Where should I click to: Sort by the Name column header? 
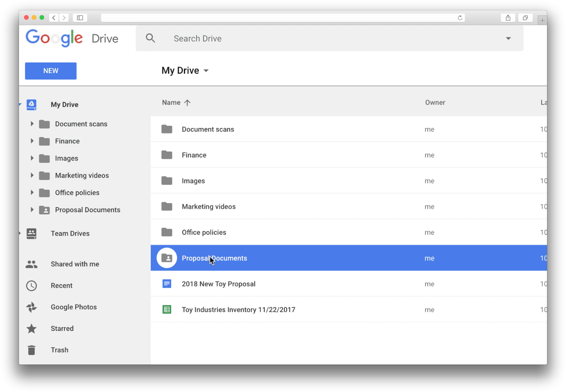click(x=171, y=103)
